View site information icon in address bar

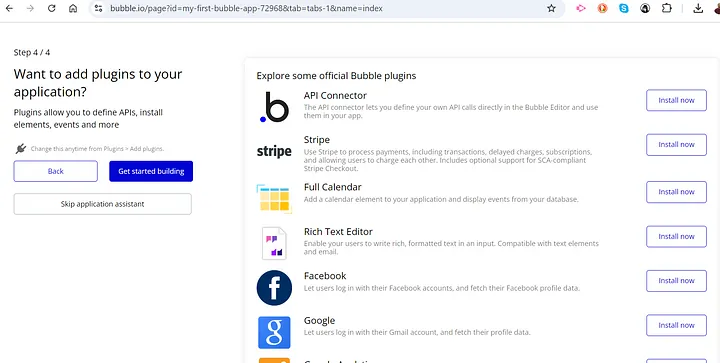(x=98, y=8)
